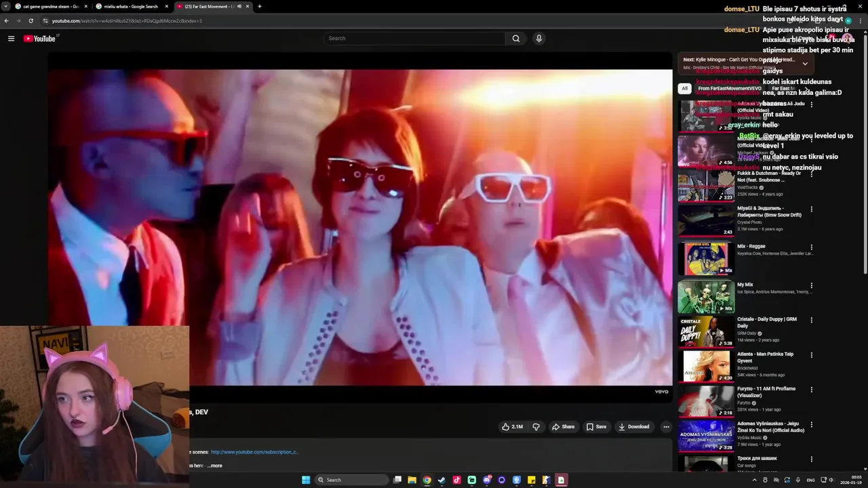Expand the 'Next: Kylie Minogue' playlist panel
868x488 pixels.
805,64
